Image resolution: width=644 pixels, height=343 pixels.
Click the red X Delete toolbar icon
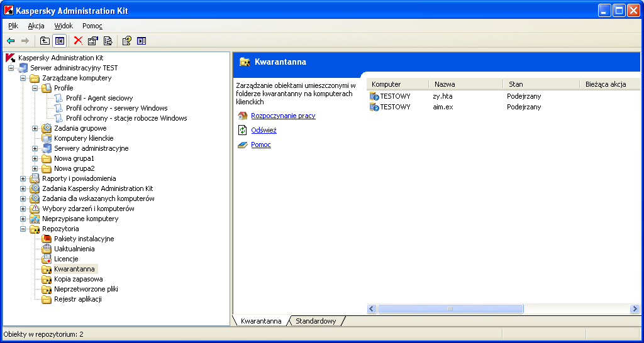click(78, 41)
